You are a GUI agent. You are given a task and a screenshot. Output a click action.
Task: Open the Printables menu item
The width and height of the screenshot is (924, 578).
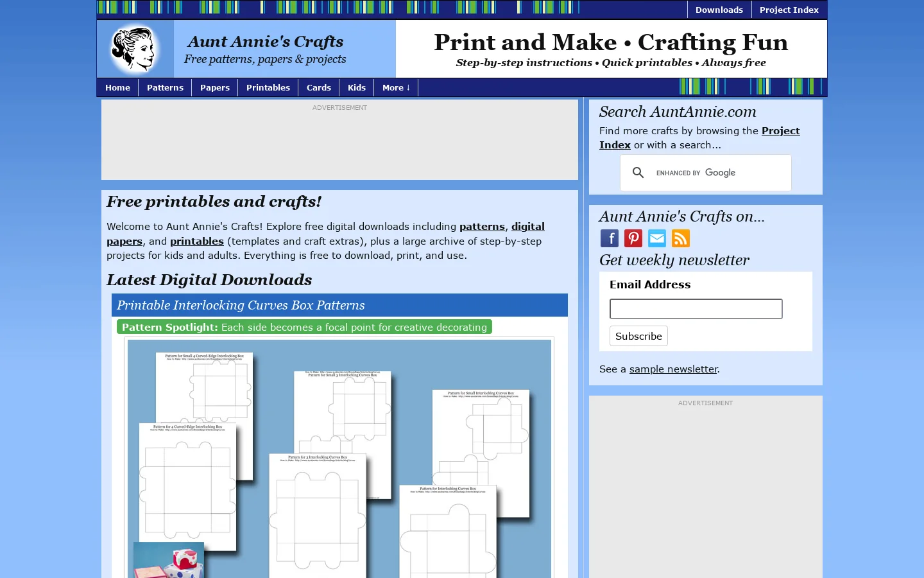268,88
